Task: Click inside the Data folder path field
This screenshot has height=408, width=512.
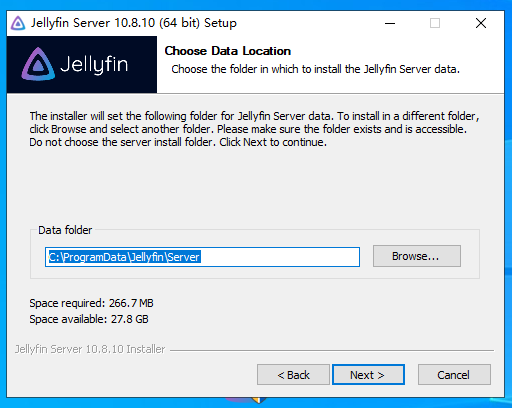Action: [x=202, y=257]
